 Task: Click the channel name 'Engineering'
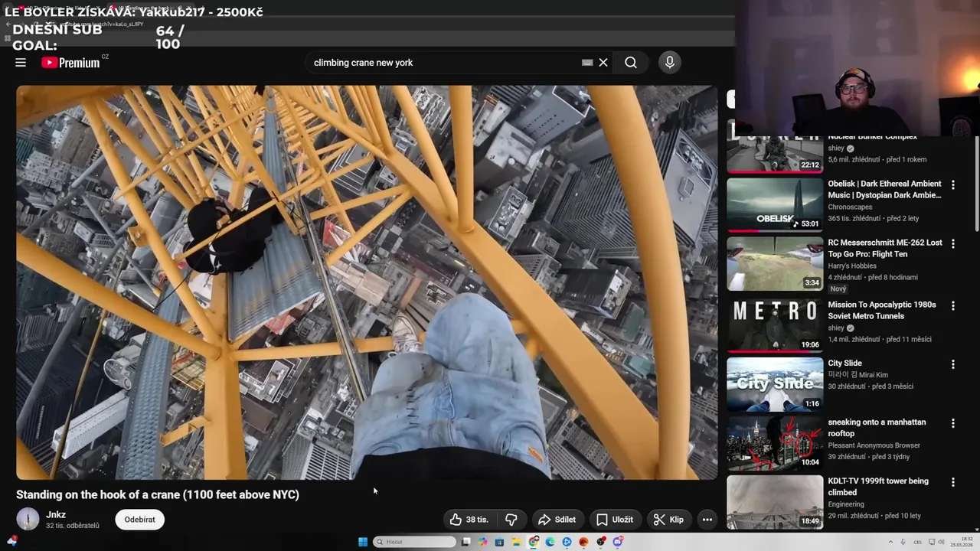[x=846, y=504]
